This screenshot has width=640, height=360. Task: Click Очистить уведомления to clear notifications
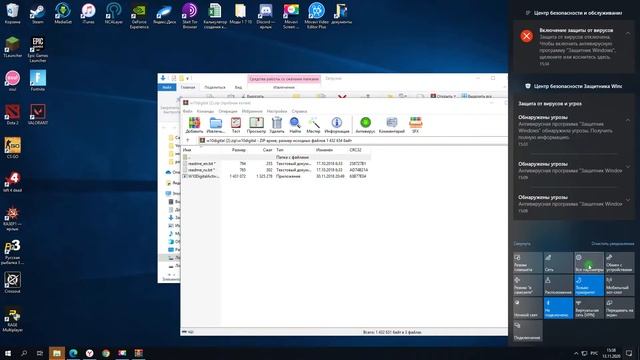[613, 244]
